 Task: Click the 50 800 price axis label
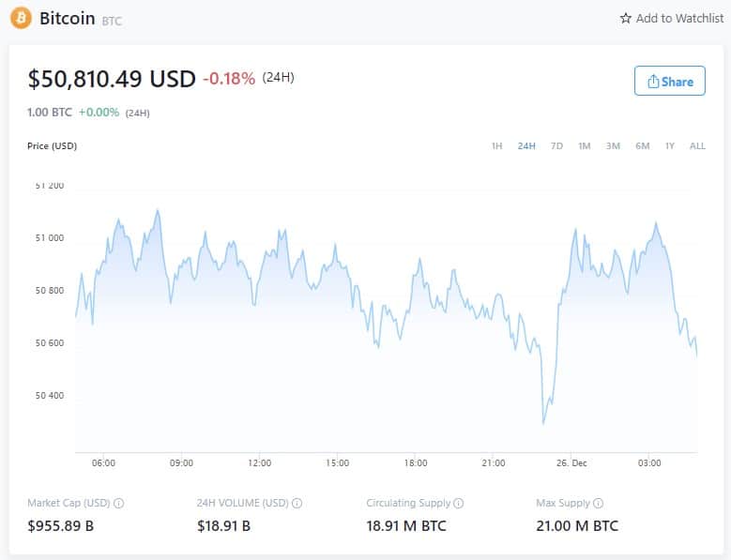50,291
